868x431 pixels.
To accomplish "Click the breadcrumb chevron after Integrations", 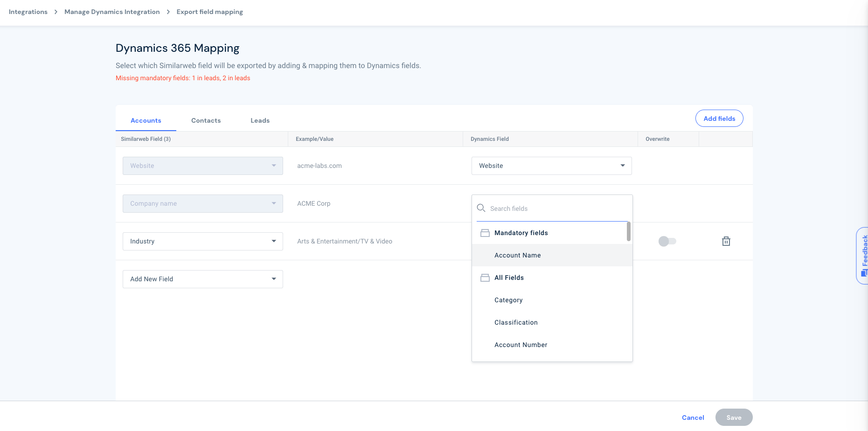I will (56, 12).
